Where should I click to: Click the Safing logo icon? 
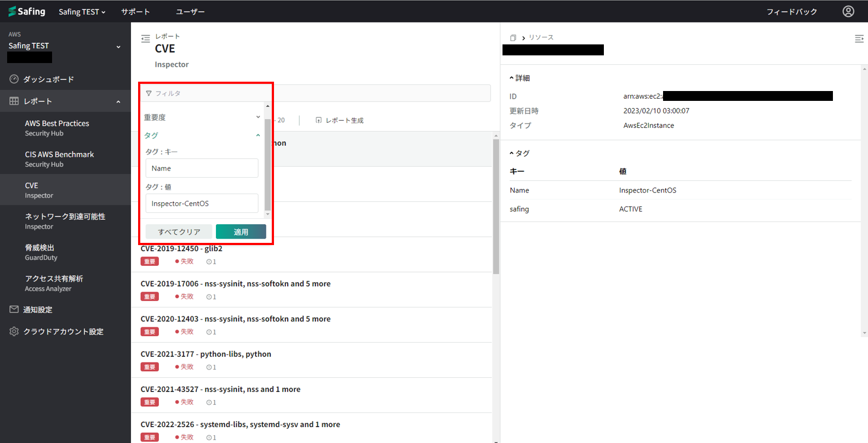[12, 12]
